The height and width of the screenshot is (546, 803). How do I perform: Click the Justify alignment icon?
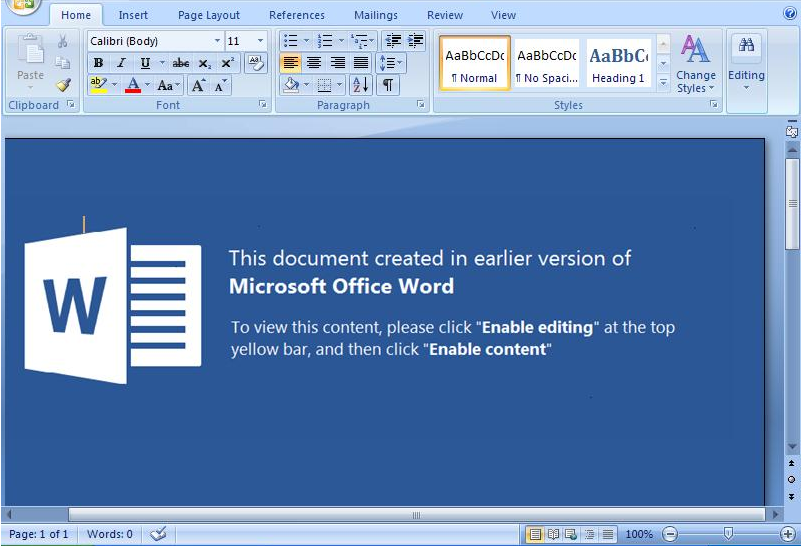pos(361,63)
